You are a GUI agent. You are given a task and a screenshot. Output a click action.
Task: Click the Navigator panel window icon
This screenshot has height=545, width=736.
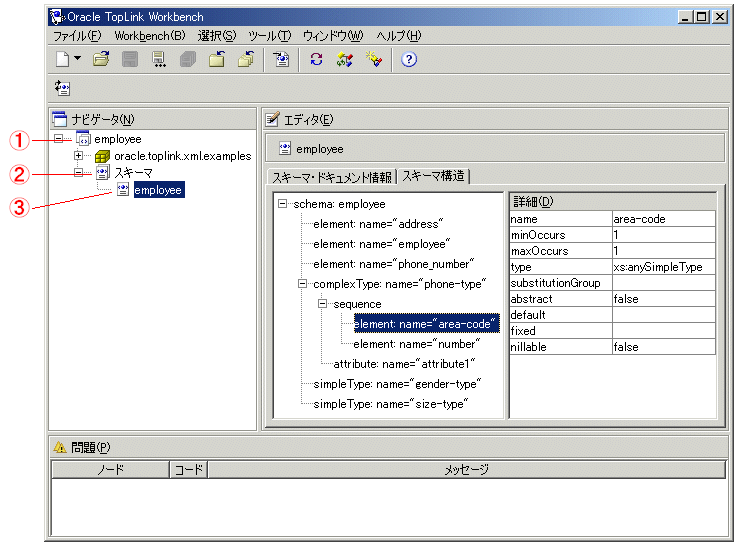pyautogui.click(x=60, y=119)
